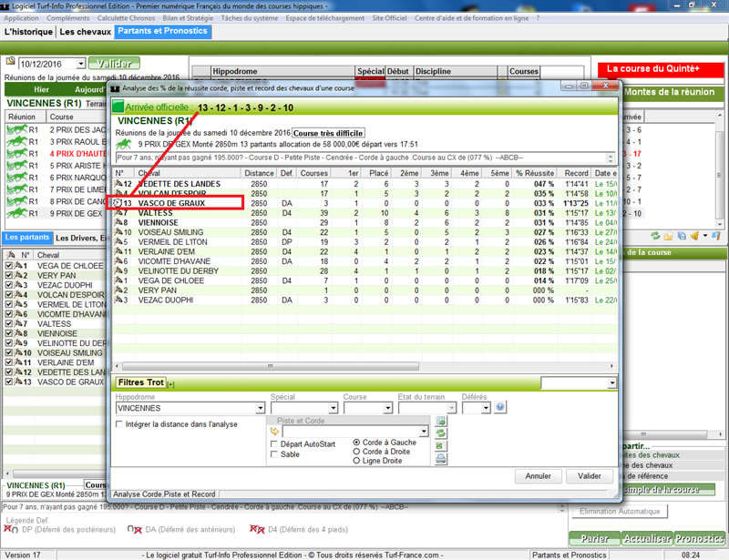The width and height of the screenshot is (729, 560).
Task: Select Corde à Droite radio button
Action: pyautogui.click(x=356, y=452)
